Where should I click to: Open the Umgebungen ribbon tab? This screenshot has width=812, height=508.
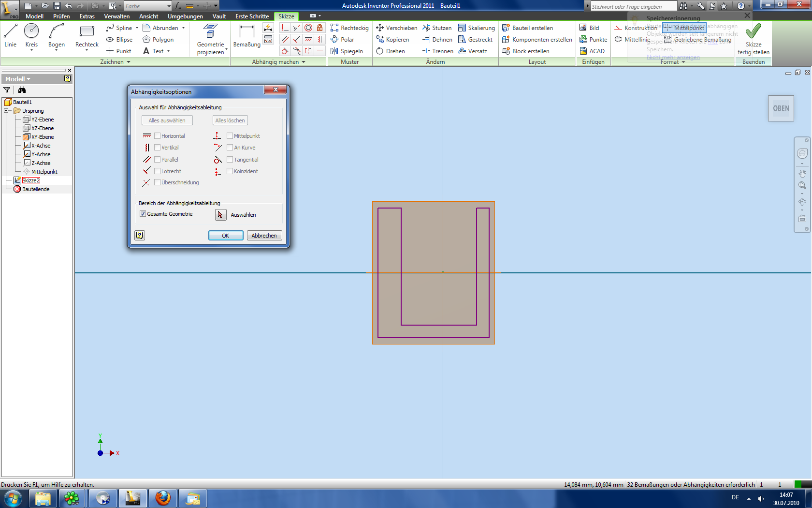[x=185, y=16]
